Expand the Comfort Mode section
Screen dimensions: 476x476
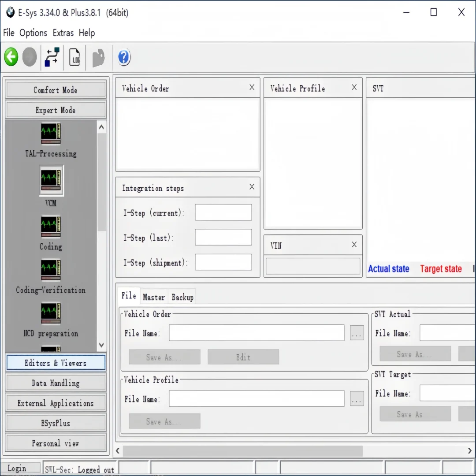click(x=56, y=89)
